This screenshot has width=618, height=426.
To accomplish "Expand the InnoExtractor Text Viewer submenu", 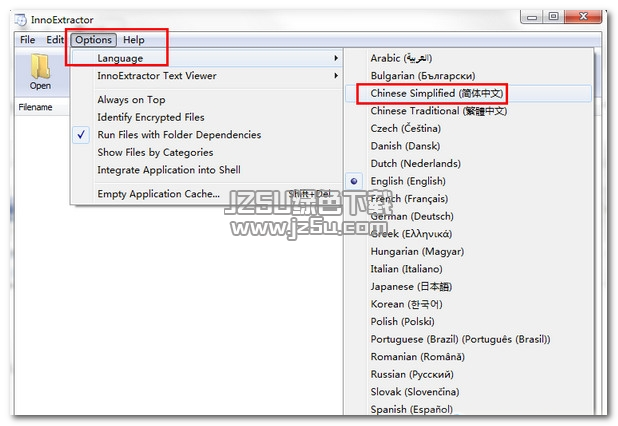I will [206, 76].
